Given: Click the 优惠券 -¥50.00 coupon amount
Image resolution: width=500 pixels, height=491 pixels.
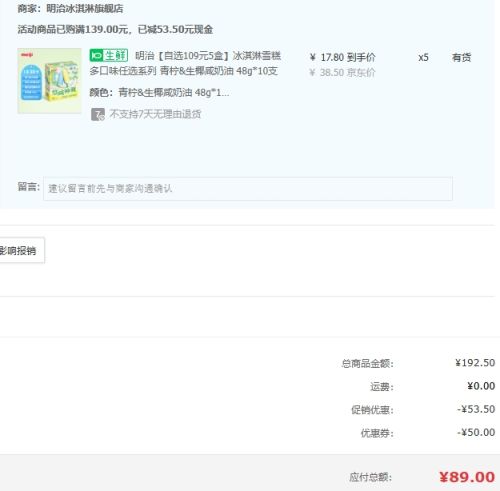Looking at the screenshot, I should (476, 432).
